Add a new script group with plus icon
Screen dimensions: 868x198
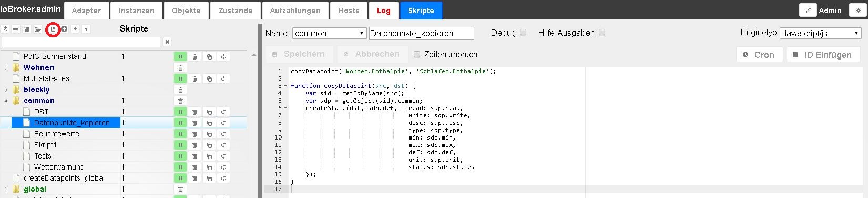pos(64,29)
